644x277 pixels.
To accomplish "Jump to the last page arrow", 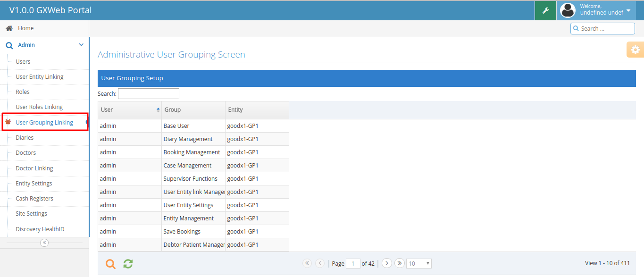I will pos(399,263).
